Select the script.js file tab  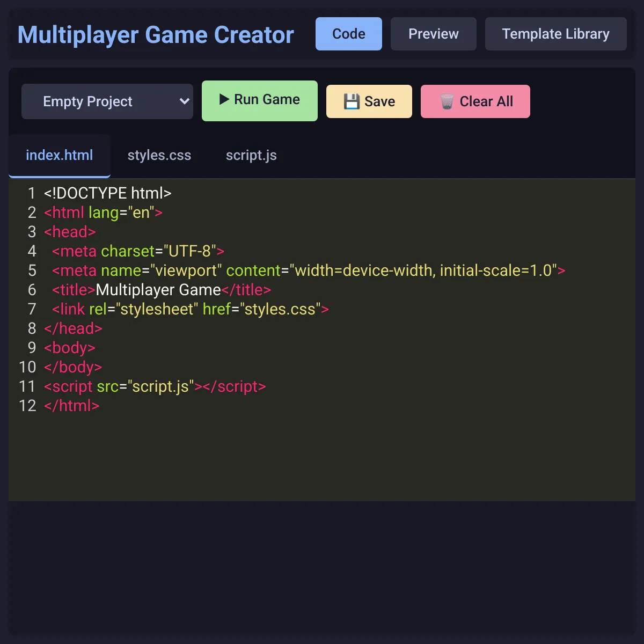coord(251,156)
